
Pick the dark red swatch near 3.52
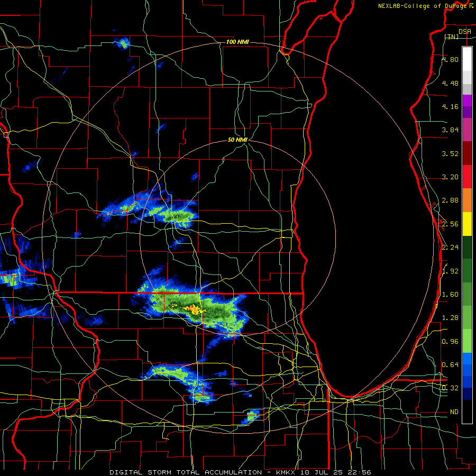click(467, 153)
